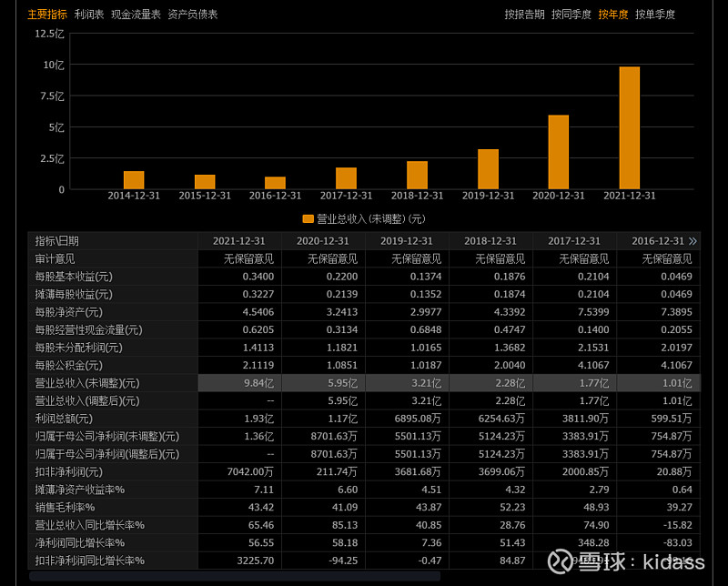Click the 2019-12-31 revenue bar

tap(488, 169)
